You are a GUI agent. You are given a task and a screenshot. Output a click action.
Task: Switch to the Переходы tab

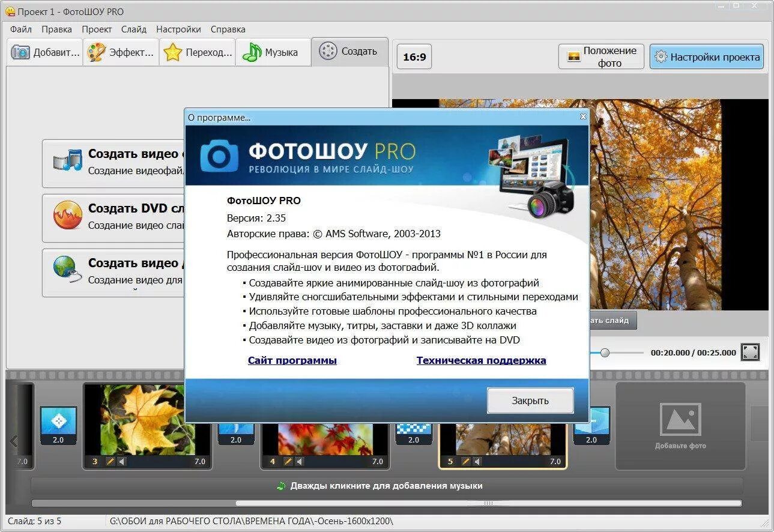pos(198,52)
